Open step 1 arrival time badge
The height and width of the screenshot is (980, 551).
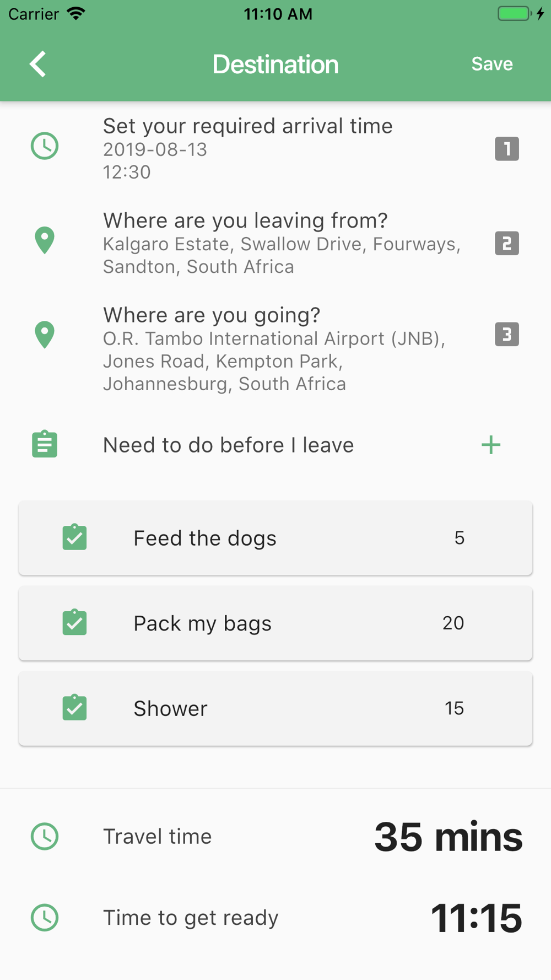(x=506, y=149)
